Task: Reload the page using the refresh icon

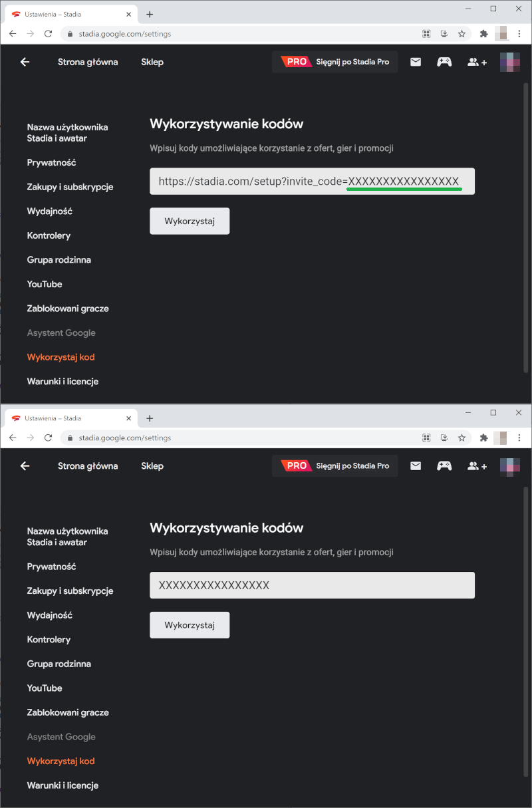Action: point(47,33)
